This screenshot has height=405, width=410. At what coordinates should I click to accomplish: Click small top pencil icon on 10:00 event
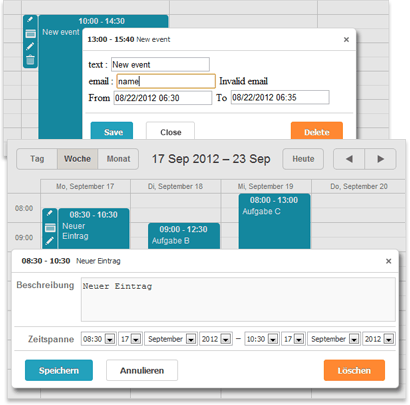tap(30, 20)
